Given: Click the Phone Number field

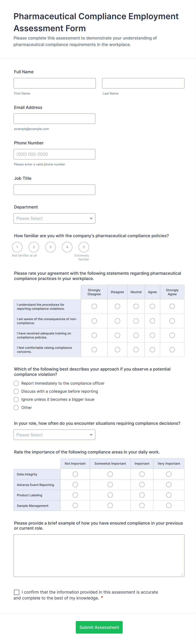Looking at the screenshot, I should pos(54,154).
